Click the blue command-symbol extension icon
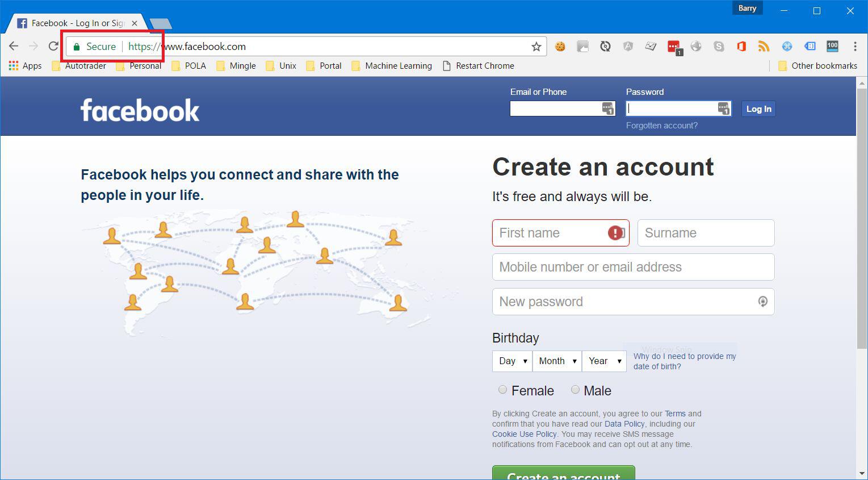Image resolution: width=868 pixels, height=480 pixels. [787, 47]
